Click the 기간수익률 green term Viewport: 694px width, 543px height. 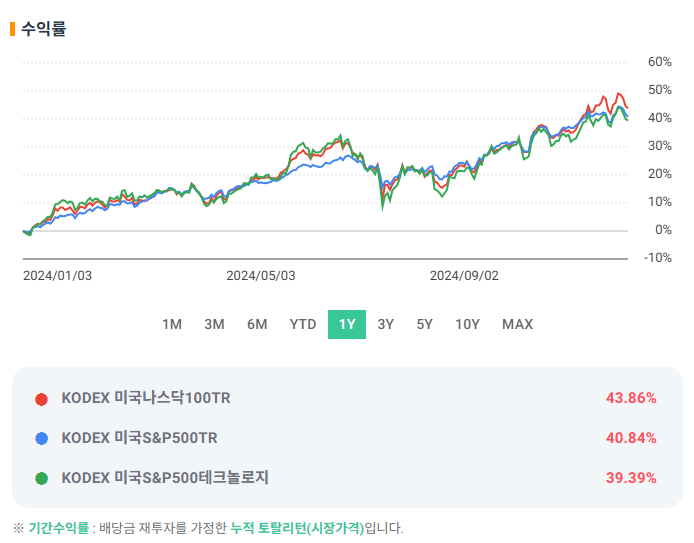[x=59, y=528]
